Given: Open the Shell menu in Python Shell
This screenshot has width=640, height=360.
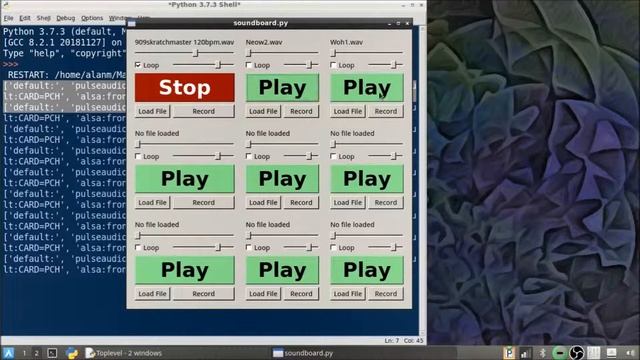Looking at the screenshot, I should 44,18.
